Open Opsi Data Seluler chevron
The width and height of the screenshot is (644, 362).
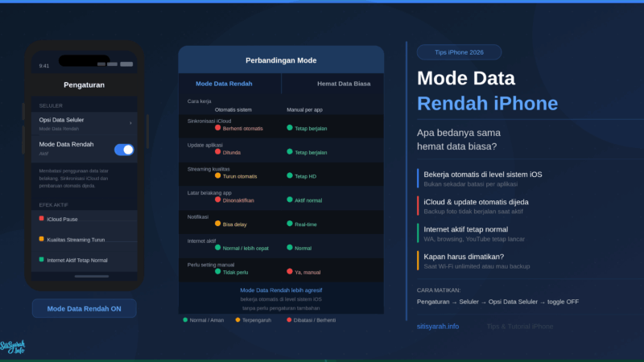coord(130,123)
